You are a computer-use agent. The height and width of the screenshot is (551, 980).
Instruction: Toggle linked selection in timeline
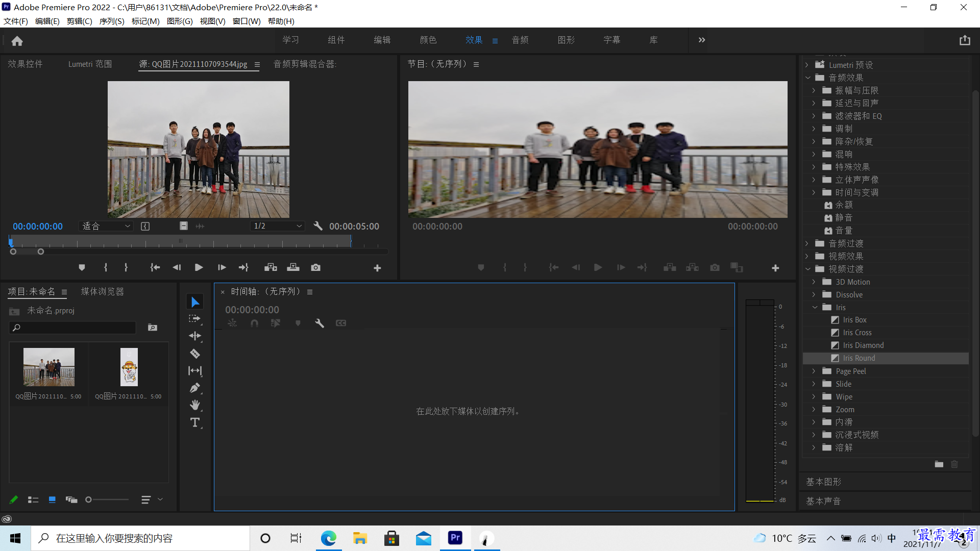point(276,323)
